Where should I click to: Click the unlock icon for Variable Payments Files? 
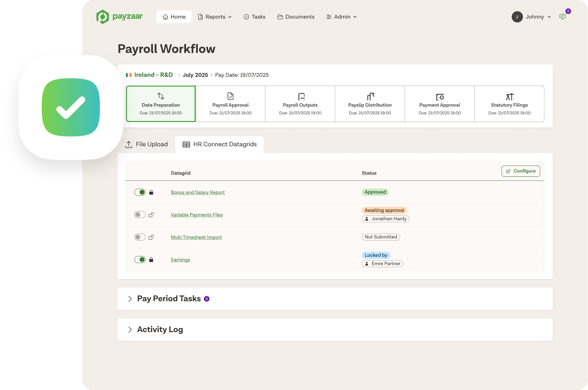click(x=151, y=215)
